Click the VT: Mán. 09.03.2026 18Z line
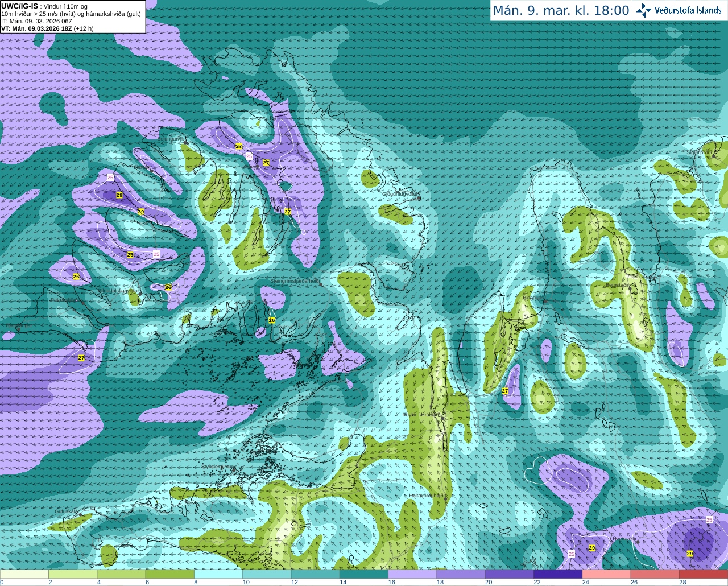The image size is (728, 586). [36, 28]
